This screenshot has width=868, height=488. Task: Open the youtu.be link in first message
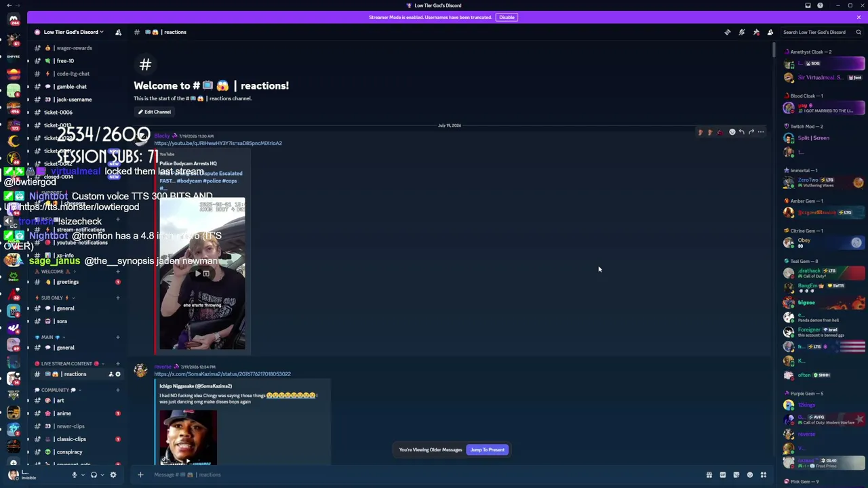coord(218,143)
